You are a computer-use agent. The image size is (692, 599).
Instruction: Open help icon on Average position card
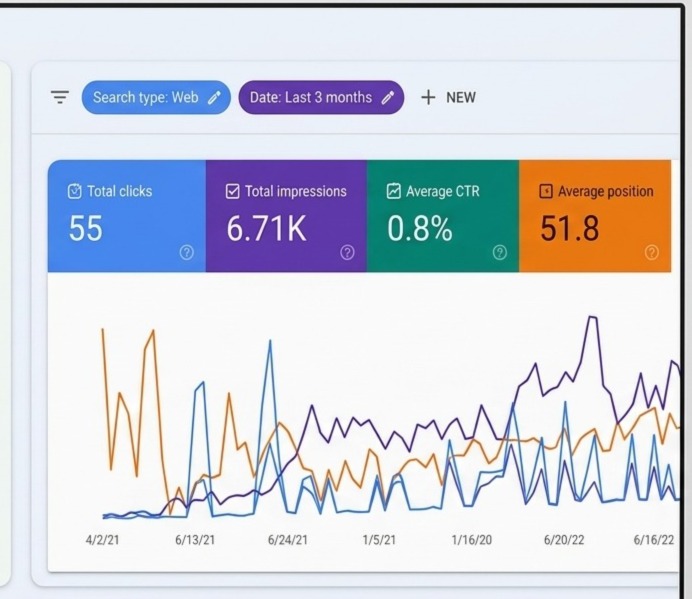click(652, 252)
